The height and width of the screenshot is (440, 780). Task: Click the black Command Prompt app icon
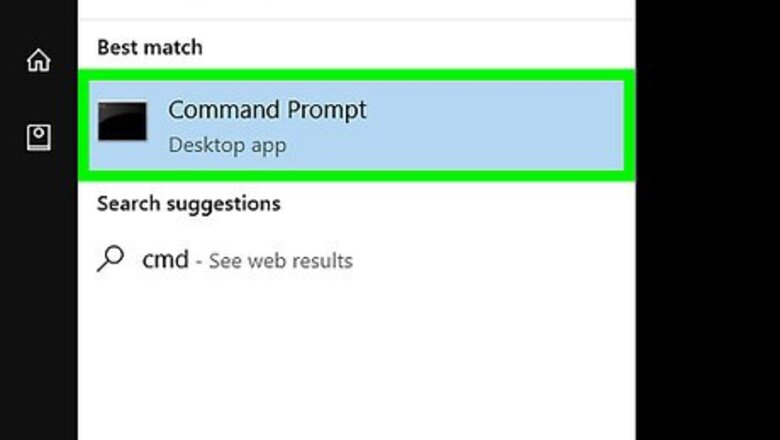pyautogui.click(x=122, y=121)
